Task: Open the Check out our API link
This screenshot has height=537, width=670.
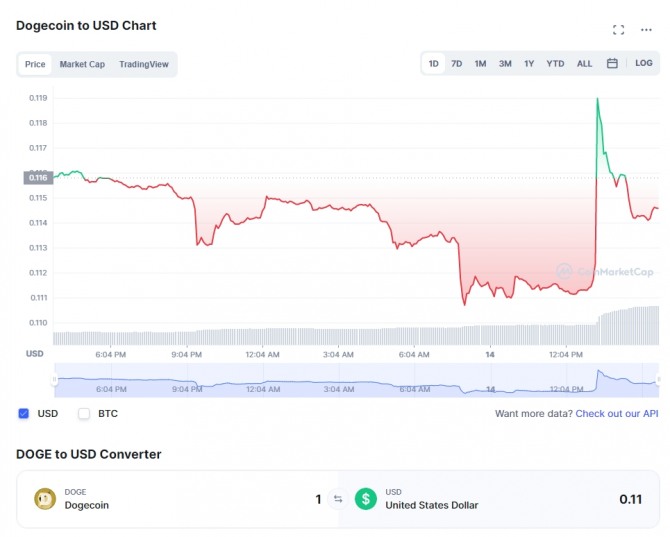Action: pos(617,414)
